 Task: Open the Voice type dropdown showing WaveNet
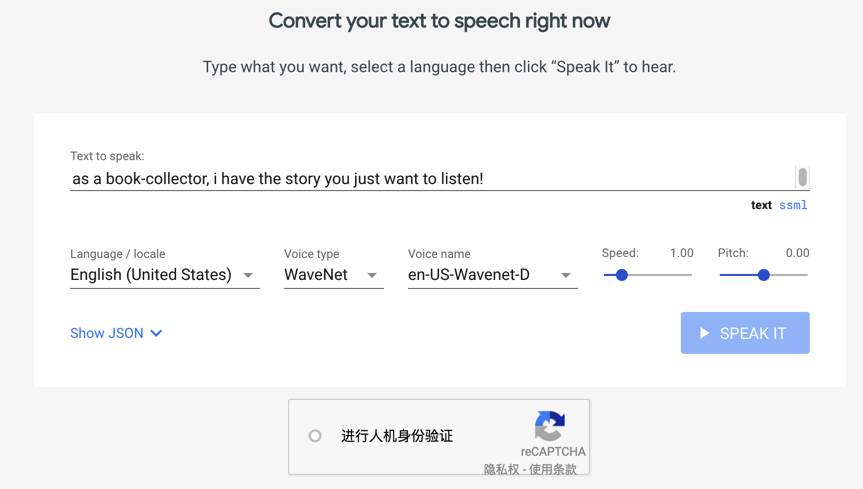[x=332, y=275]
